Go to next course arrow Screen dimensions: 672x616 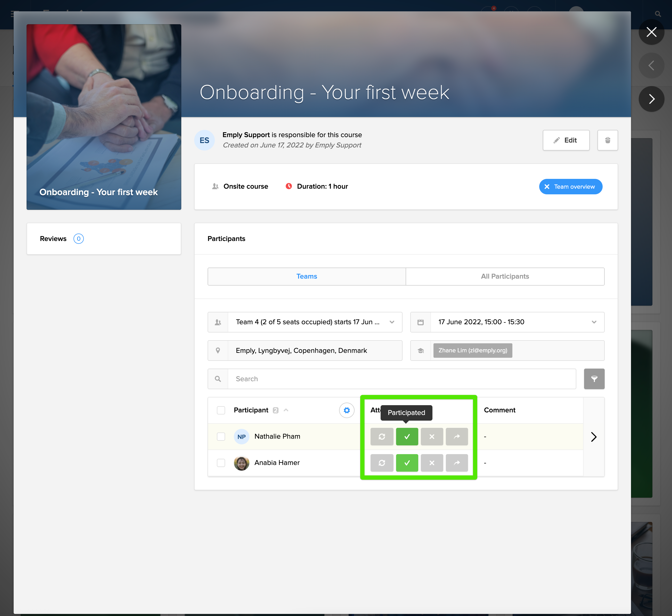(651, 99)
